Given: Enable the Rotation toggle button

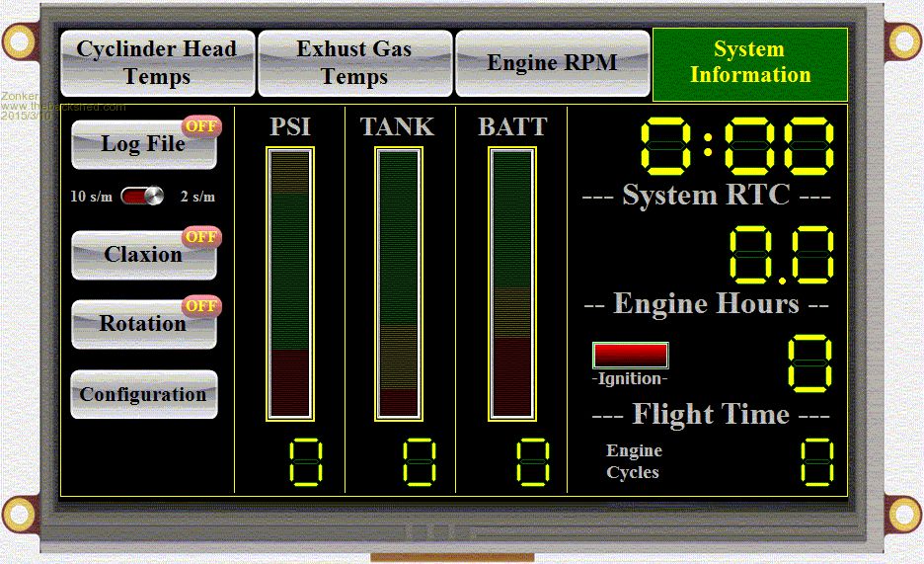Looking at the screenshot, I should click(x=144, y=324).
